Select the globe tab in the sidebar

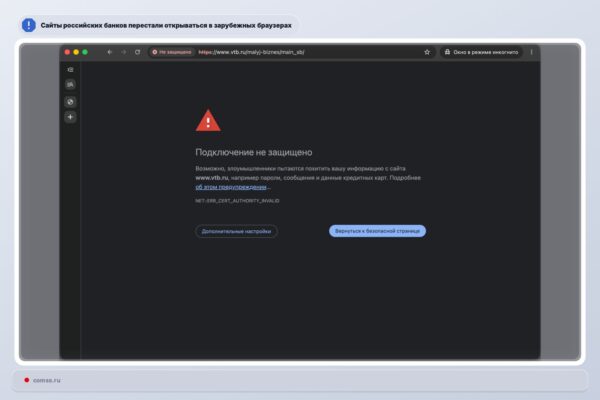[x=70, y=102]
